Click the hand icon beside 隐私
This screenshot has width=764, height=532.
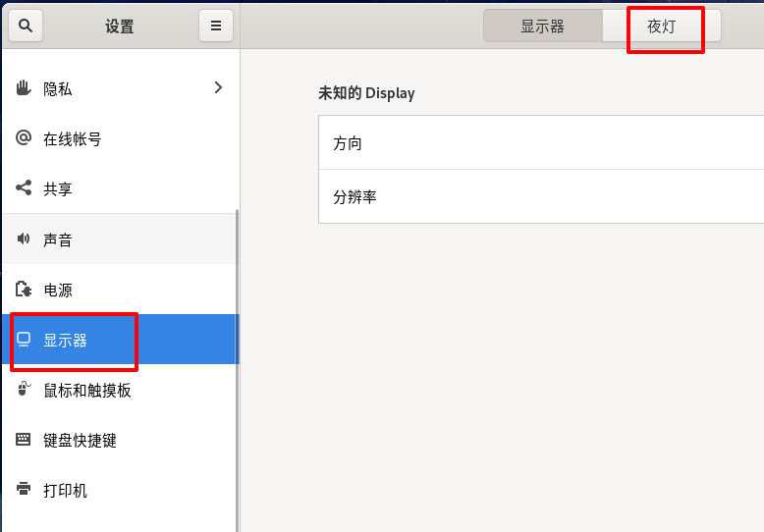point(24,88)
